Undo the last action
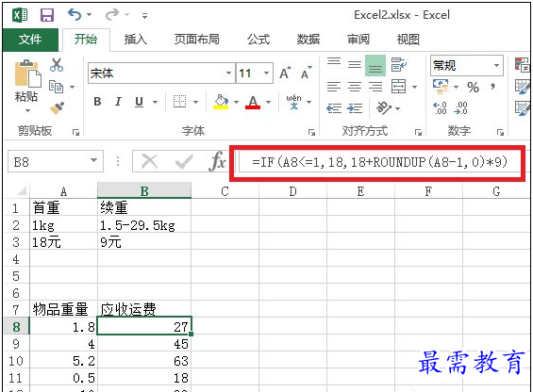The height and width of the screenshot is (392, 533). click(75, 15)
